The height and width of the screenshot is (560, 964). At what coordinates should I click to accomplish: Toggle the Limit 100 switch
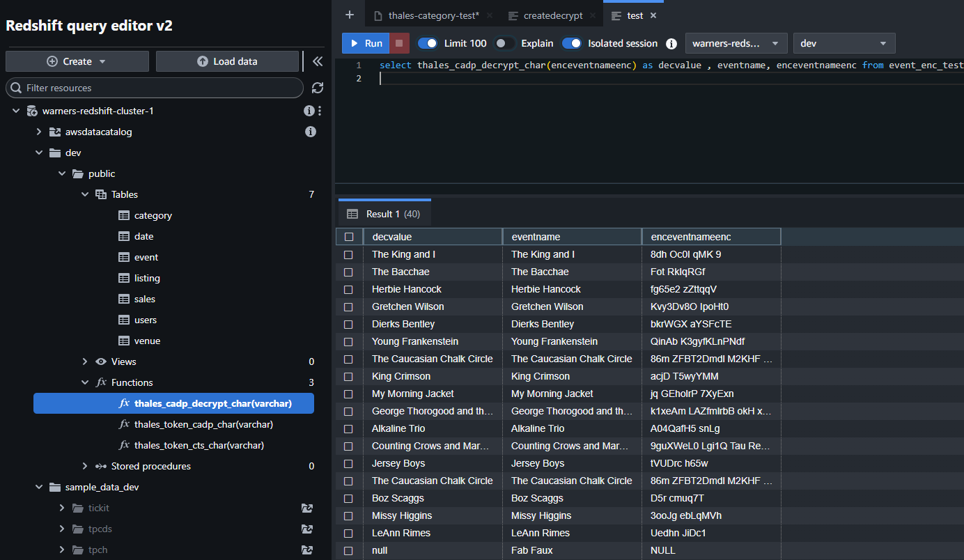point(428,43)
